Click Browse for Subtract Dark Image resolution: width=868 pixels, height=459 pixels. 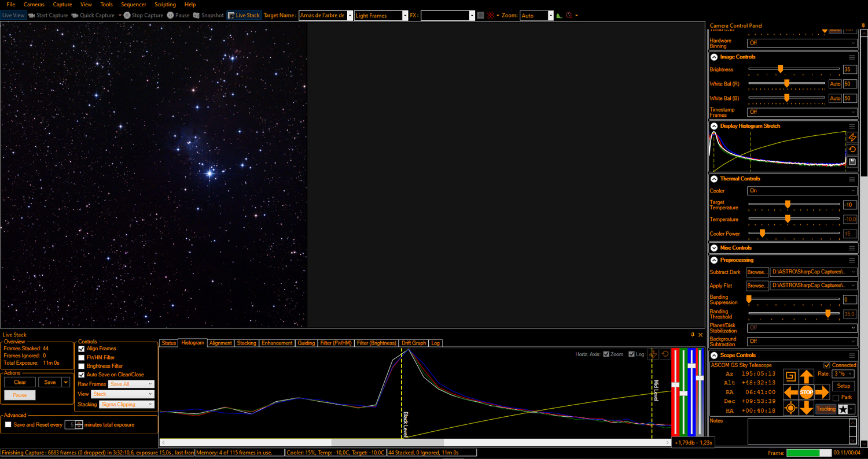757,272
